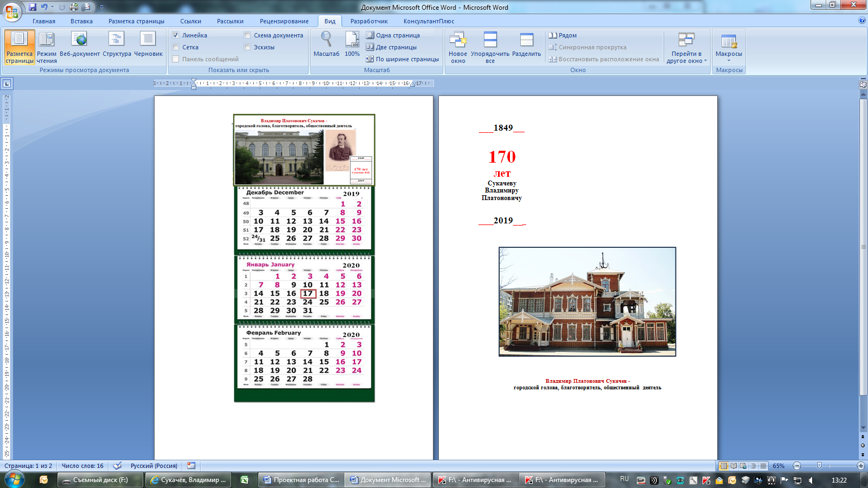Enable the Схема документа checkbox

(x=247, y=35)
